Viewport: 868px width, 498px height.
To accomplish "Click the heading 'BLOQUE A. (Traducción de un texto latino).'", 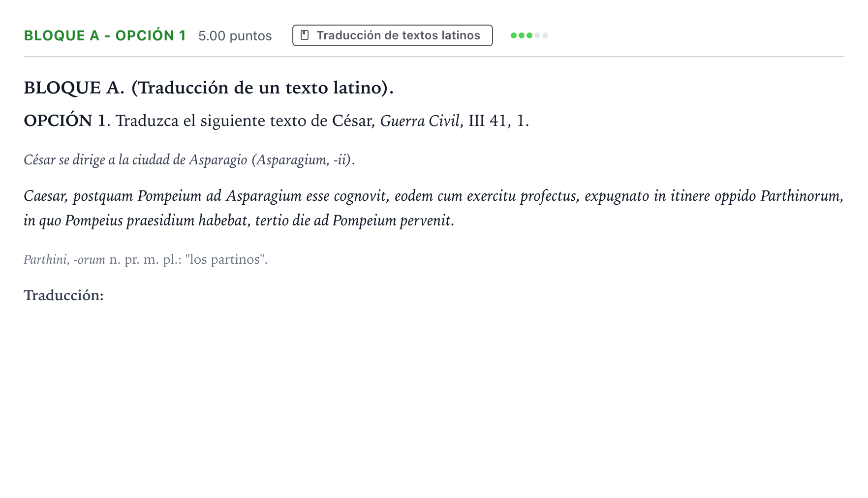I will click(209, 88).
